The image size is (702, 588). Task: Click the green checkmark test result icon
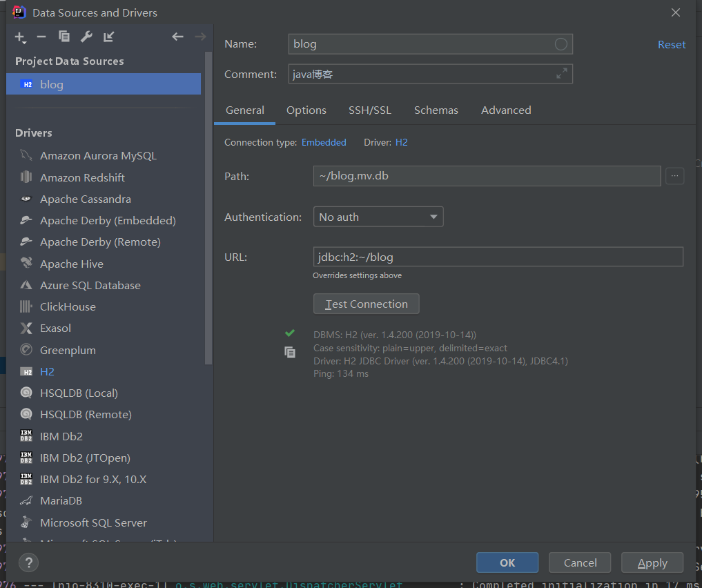(290, 333)
